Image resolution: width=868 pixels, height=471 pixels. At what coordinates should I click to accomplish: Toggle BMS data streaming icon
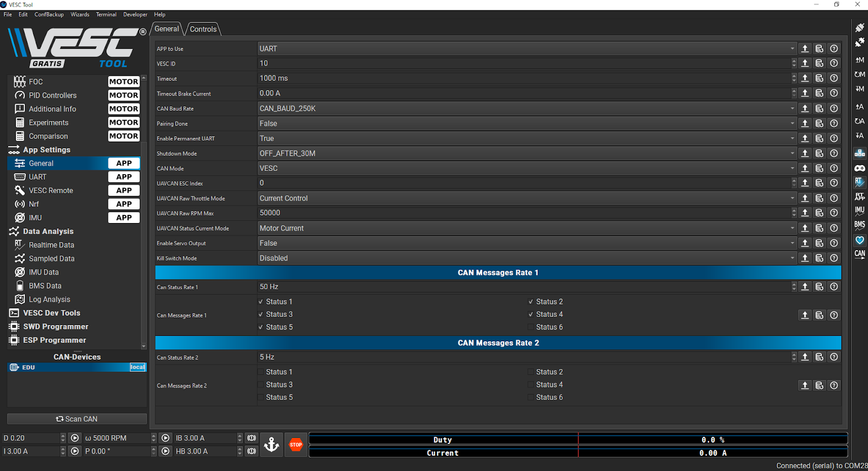pyautogui.click(x=860, y=225)
